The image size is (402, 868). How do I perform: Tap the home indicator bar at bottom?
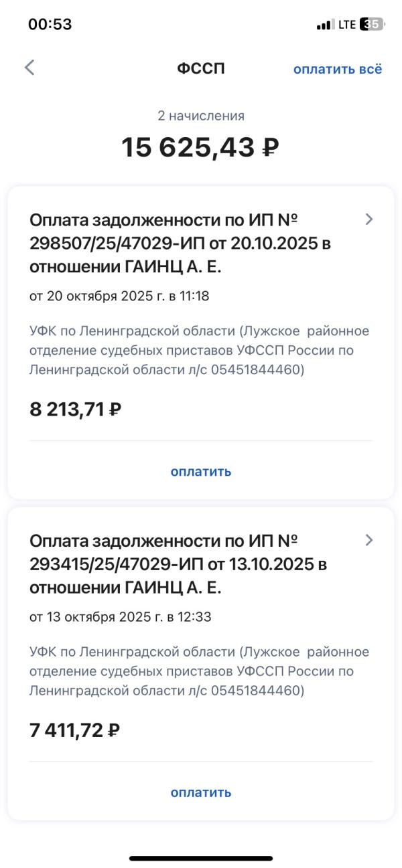pos(201,858)
